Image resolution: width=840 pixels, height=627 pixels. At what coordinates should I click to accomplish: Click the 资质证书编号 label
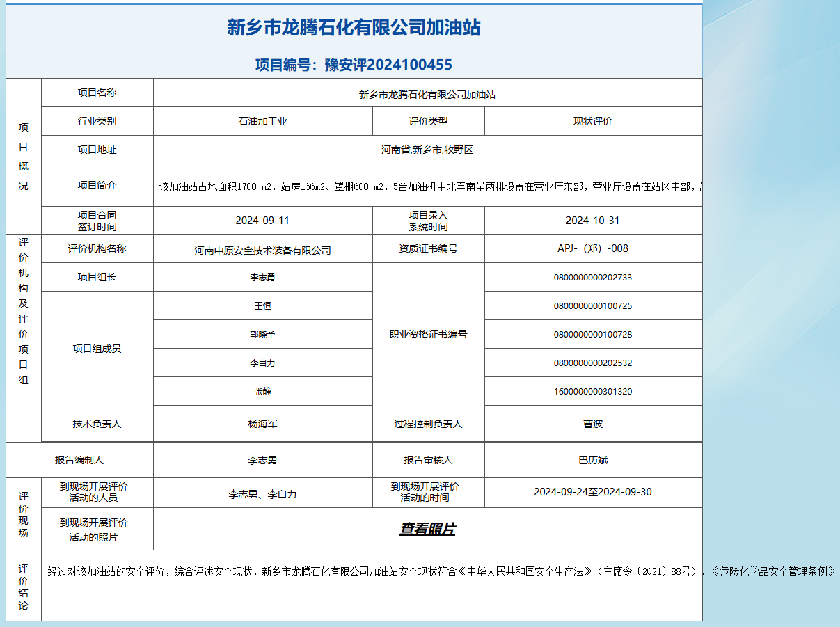[428, 248]
